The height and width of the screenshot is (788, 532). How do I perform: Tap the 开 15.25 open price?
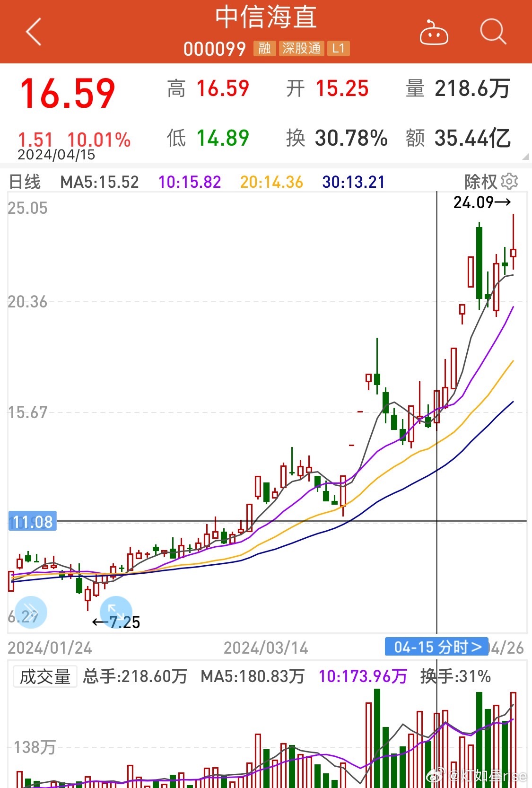click(327, 88)
